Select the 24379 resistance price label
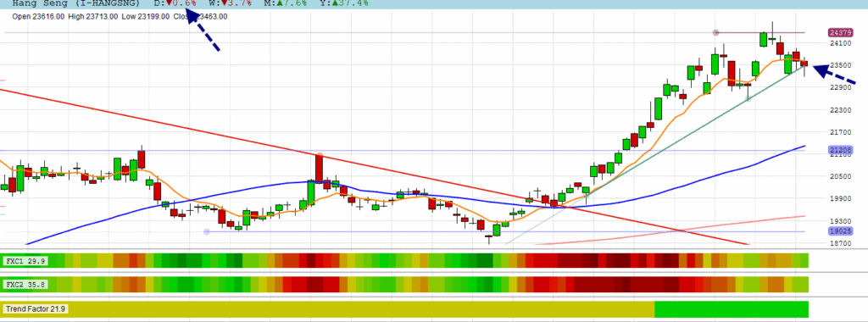Screen dimensions: 868x322 pyautogui.click(x=840, y=33)
